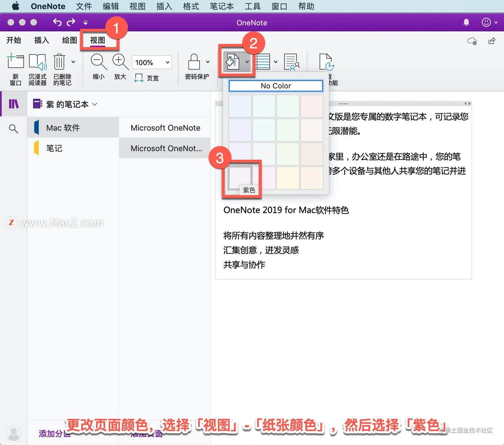Expand the rule lines dropdown arrow
Screen dimensions: 504x445
pyautogui.click(x=276, y=62)
